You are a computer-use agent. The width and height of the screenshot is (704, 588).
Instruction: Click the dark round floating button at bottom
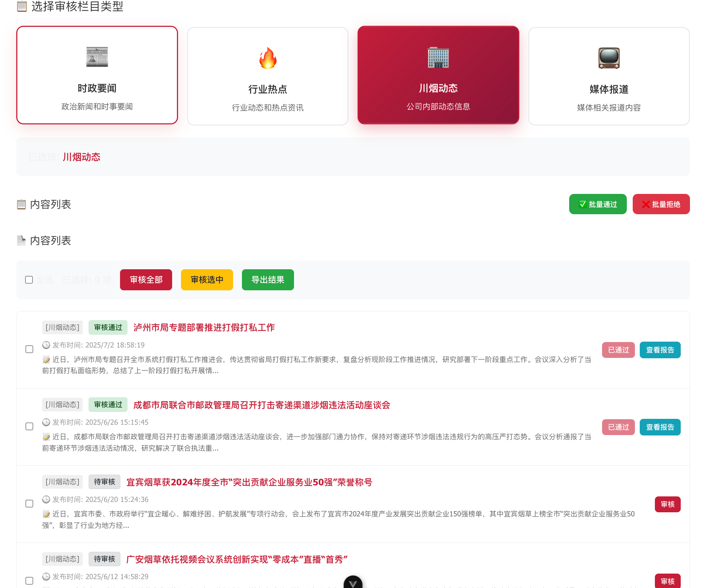click(353, 583)
